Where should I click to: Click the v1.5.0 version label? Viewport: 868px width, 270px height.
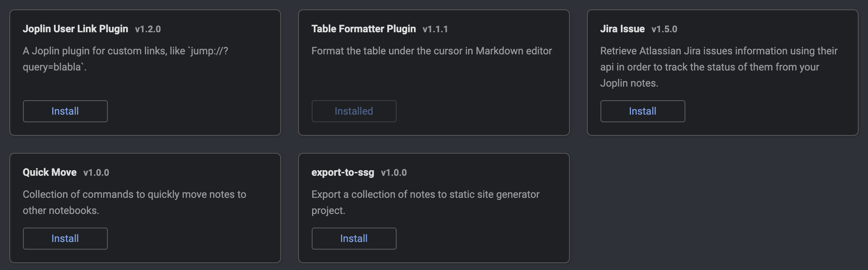pos(664,29)
